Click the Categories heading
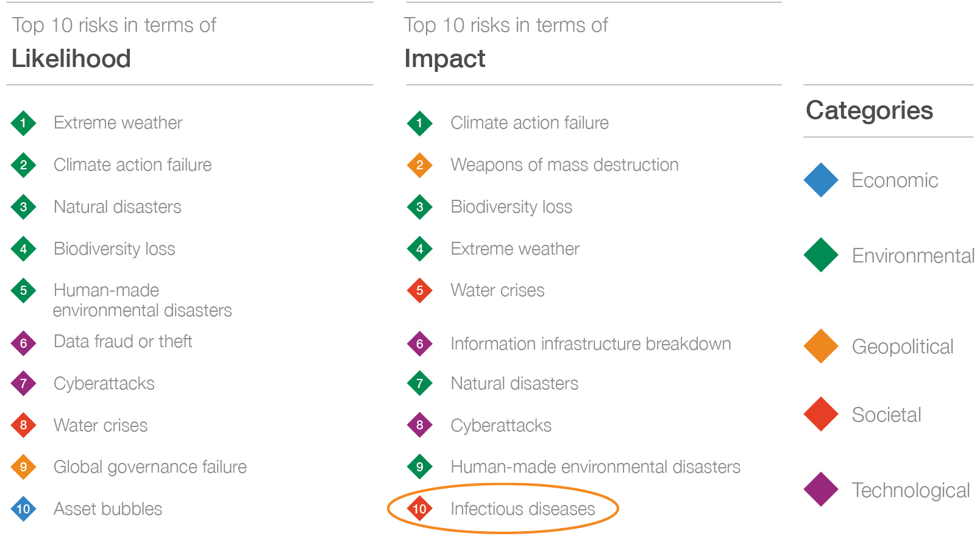The width and height of the screenshot is (980, 536). [x=869, y=111]
